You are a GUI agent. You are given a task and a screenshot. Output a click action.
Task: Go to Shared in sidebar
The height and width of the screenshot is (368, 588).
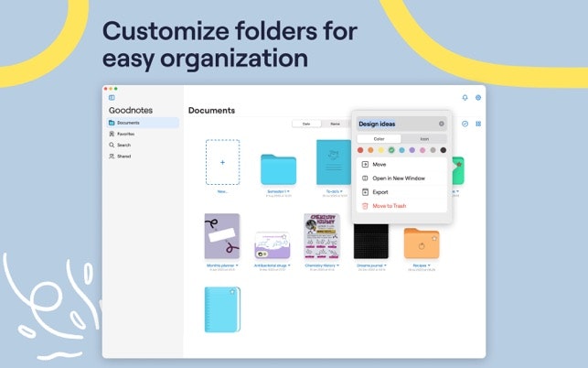coord(143,157)
